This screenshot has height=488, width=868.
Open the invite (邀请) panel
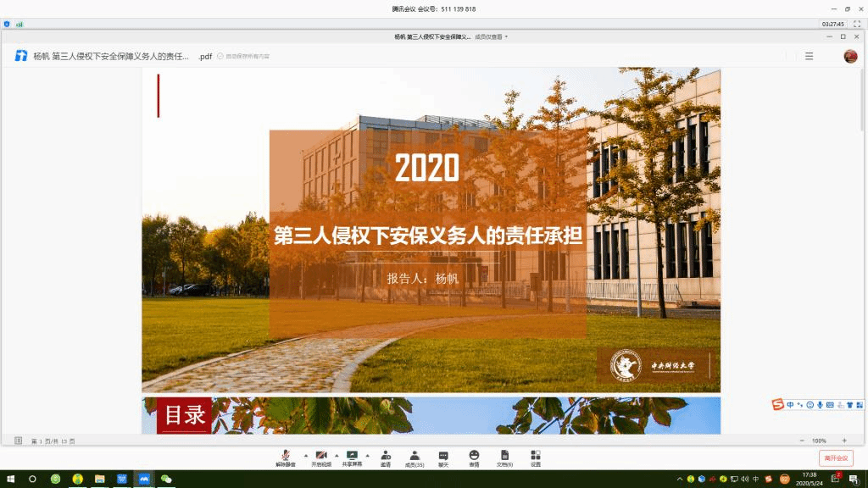click(386, 457)
